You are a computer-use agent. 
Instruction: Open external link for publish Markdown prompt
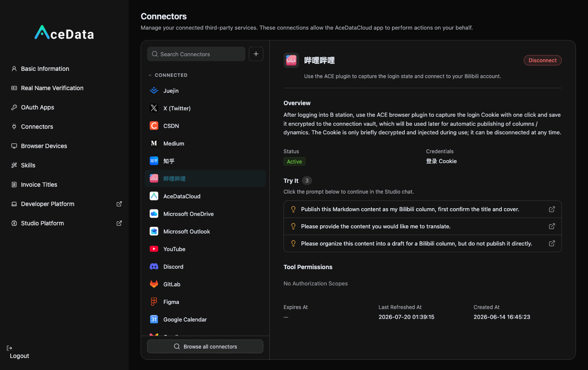(x=552, y=209)
